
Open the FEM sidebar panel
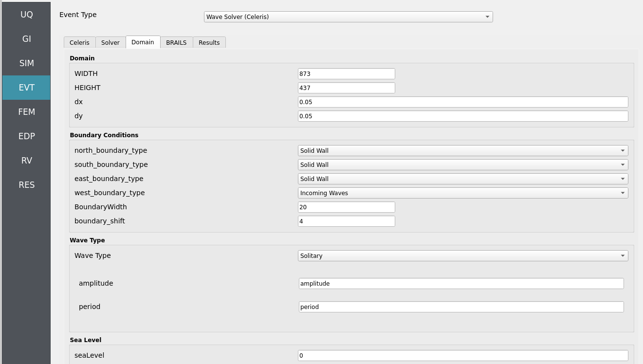(x=26, y=112)
